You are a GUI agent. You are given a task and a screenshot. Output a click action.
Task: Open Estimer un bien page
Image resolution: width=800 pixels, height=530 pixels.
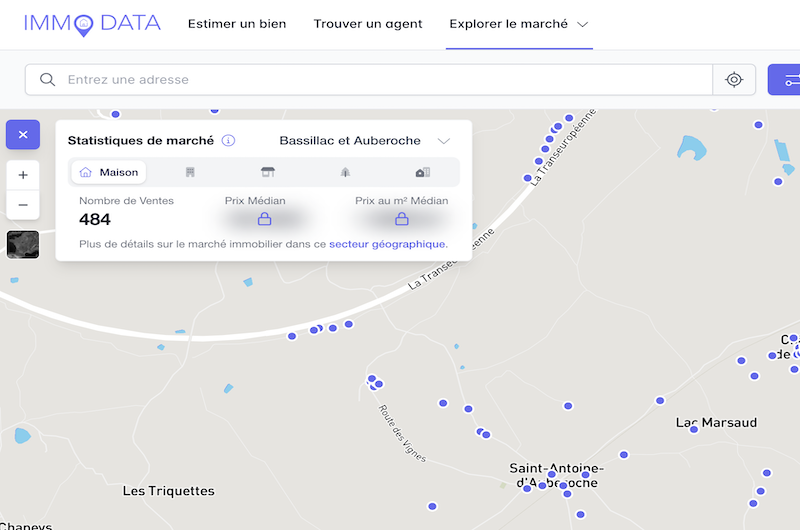pos(237,24)
